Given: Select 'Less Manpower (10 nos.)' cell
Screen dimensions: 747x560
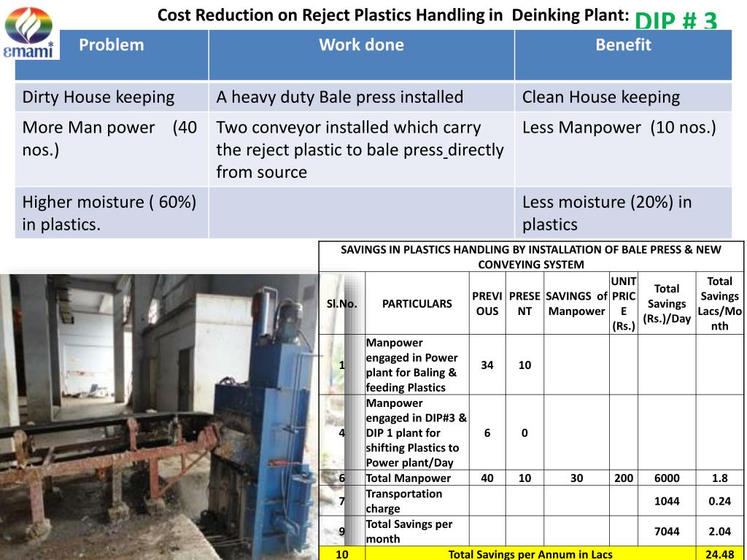Looking at the screenshot, I should [623, 149].
